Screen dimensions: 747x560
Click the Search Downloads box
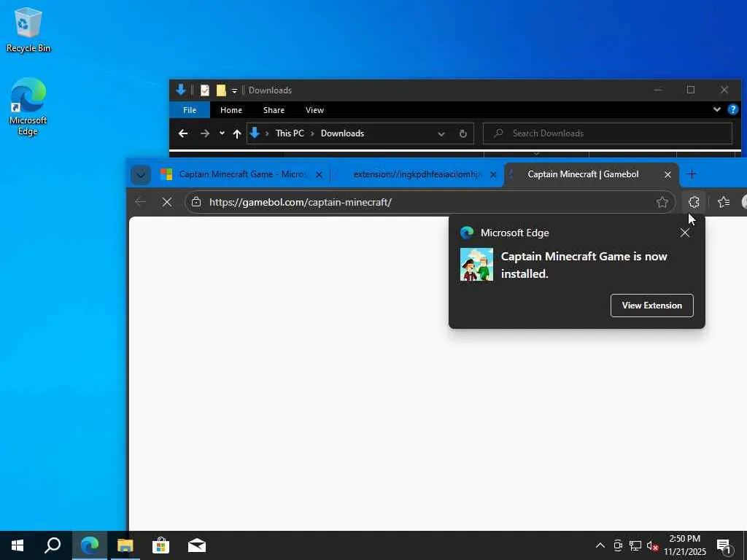pyautogui.click(x=608, y=133)
